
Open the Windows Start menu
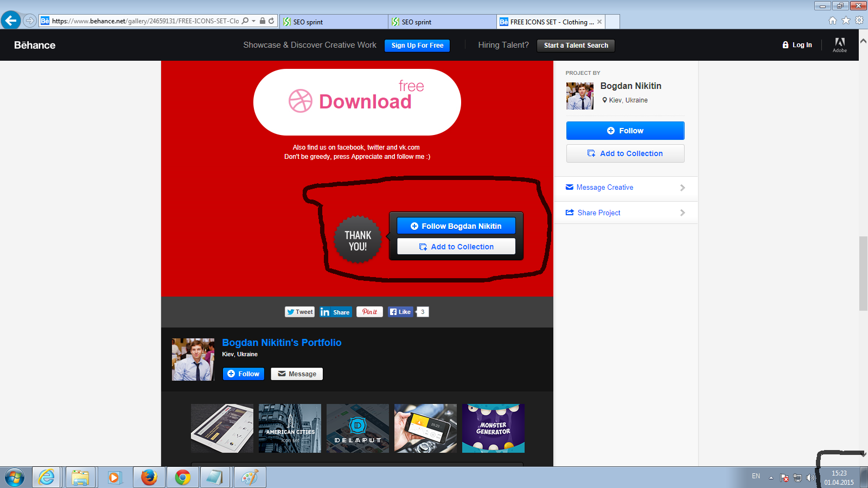pos(15,478)
